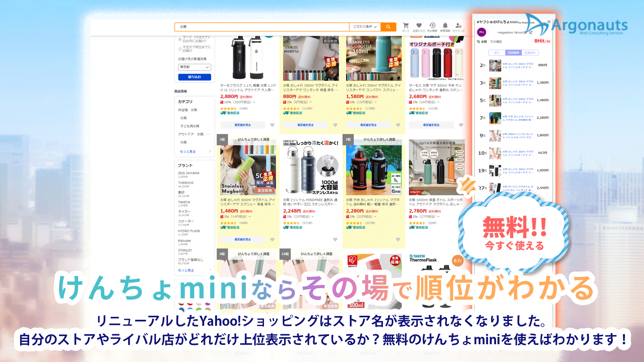Click the 5位 rank badge on product
This screenshot has width=644, height=362.
pos(222,139)
